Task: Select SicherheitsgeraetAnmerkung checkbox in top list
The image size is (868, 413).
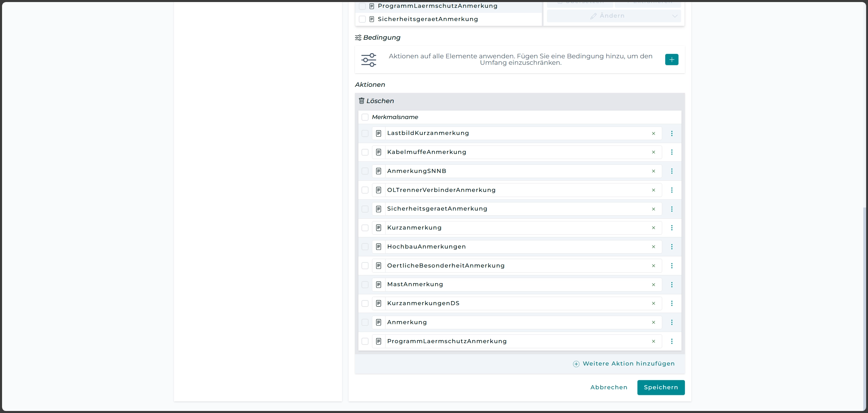Action: [x=362, y=19]
